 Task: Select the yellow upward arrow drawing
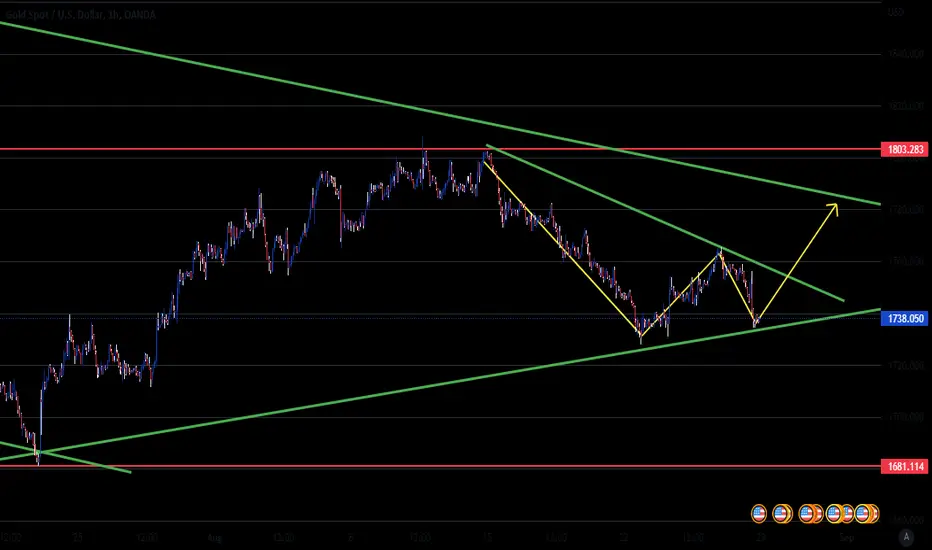tap(796, 263)
